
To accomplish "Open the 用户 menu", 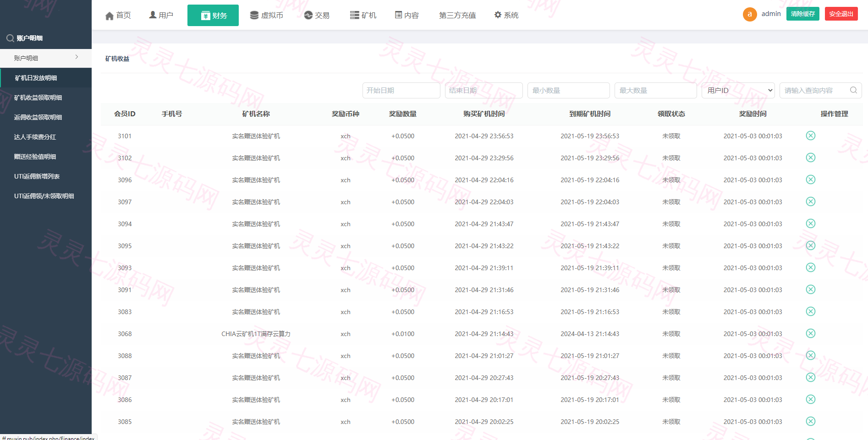I will coord(161,16).
